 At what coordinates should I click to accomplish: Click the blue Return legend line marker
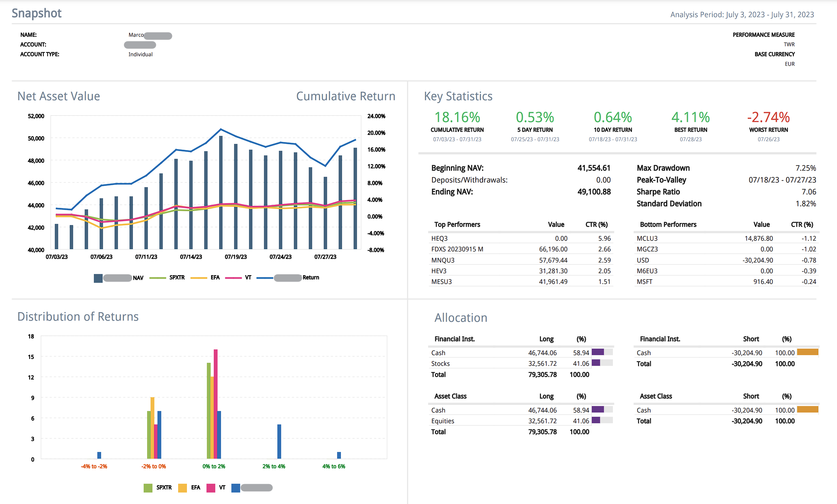tap(264, 278)
